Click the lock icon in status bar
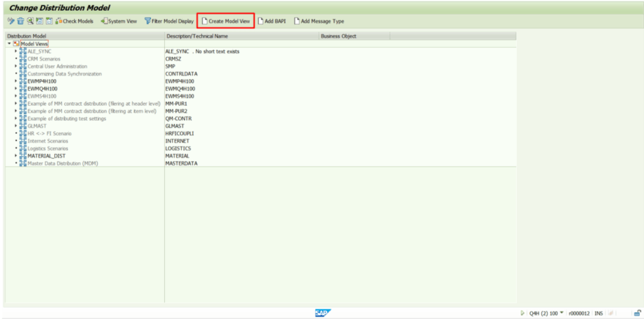The image size is (644, 319). coord(637,313)
